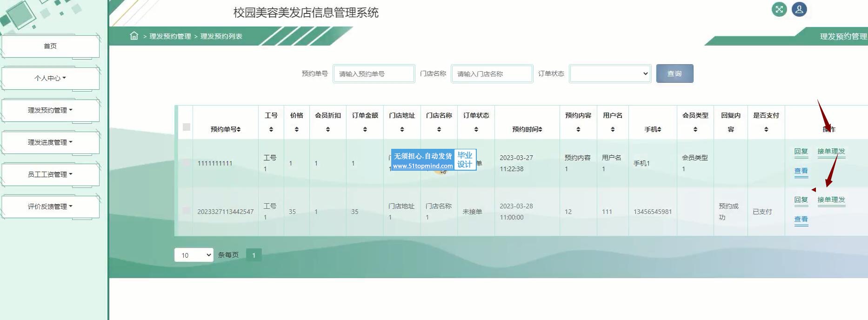Click 理发预约管理 in the breadcrumb
Viewport: 868px width, 320px height.
(170, 36)
